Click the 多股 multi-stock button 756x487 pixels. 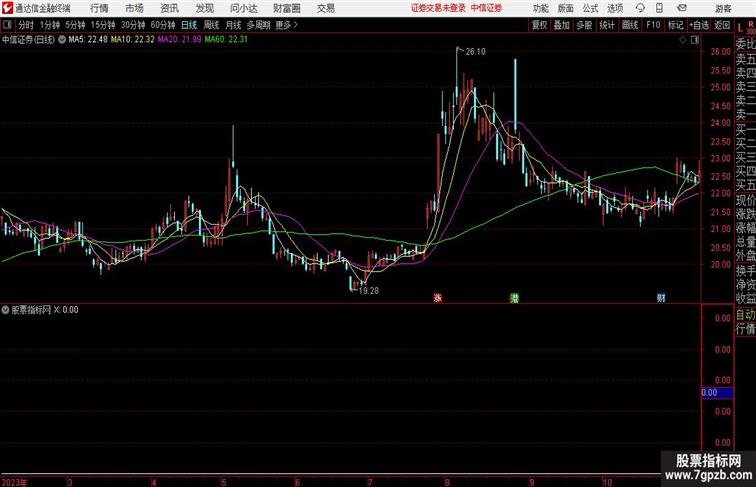pyautogui.click(x=584, y=25)
